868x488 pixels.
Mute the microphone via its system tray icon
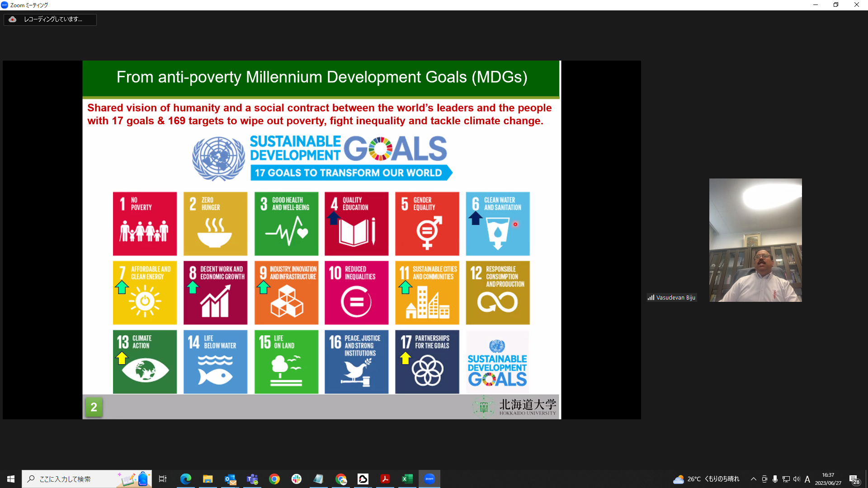tap(775, 479)
